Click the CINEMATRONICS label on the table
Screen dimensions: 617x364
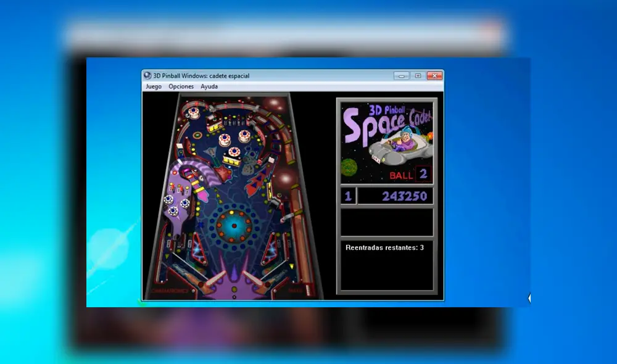(170, 290)
